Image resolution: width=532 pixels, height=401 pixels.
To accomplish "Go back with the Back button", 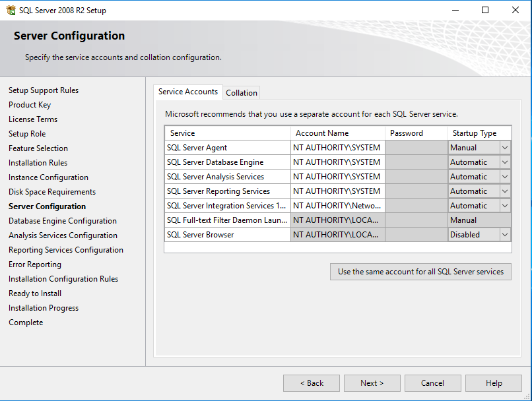I will click(312, 383).
